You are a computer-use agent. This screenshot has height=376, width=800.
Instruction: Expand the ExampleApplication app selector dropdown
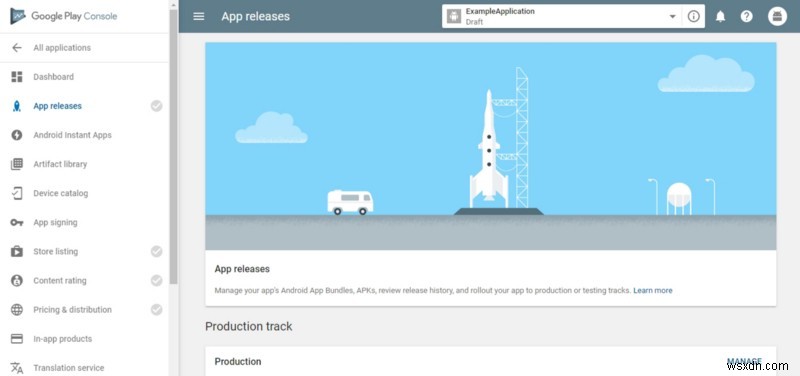tap(672, 16)
